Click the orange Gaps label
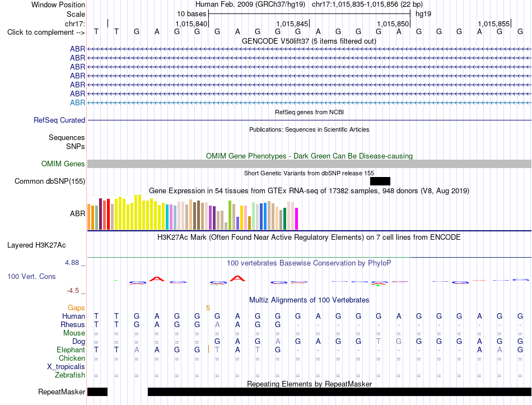Viewport: 532px width, 405px height. click(76, 308)
